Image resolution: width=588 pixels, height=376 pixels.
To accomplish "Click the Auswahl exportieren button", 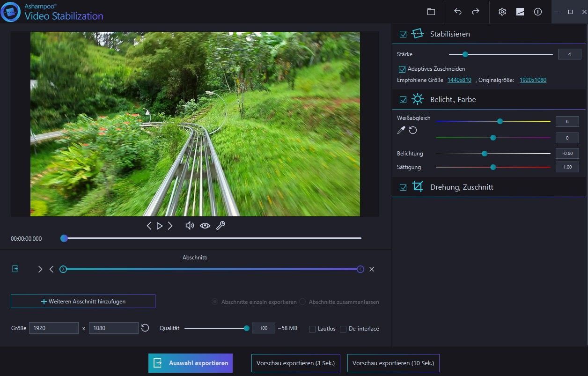I will (191, 363).
